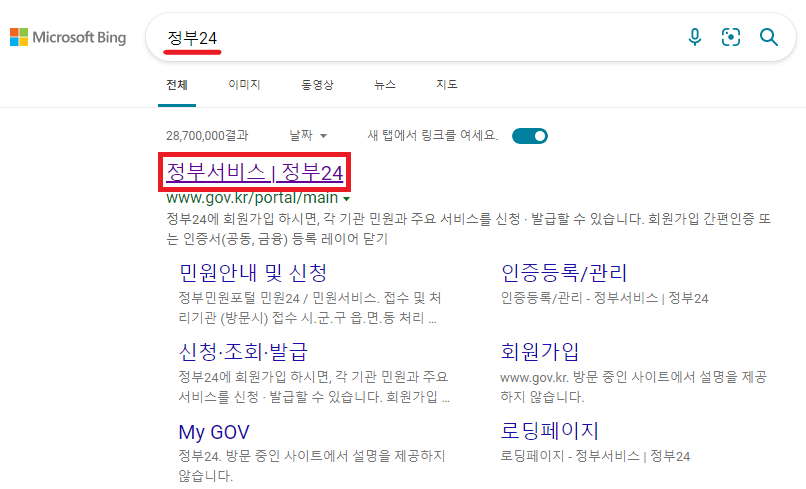
Task: Select the 전체 tab
Action: click(177, 84)
